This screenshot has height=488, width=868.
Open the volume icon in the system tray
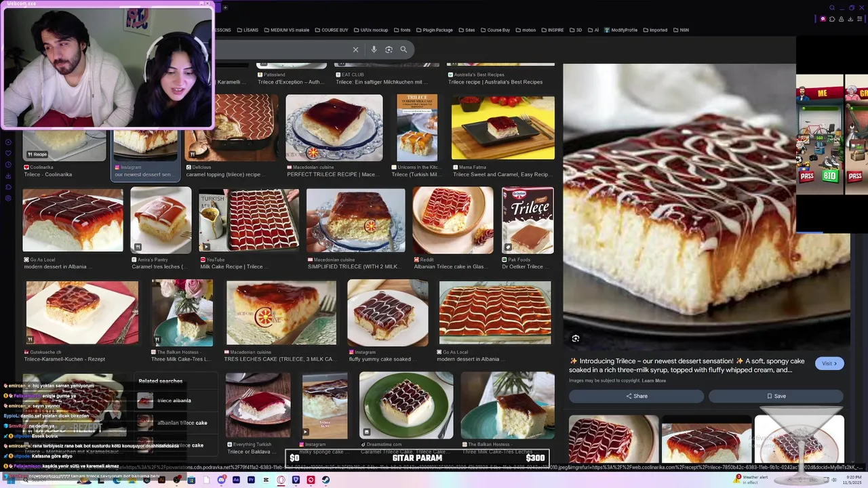point(835,480)
